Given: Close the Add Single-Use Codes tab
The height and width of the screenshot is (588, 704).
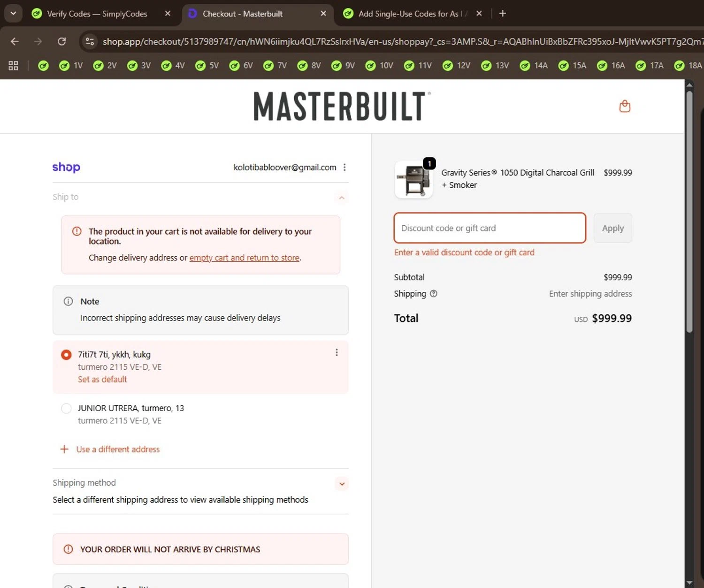Looking at the screenshot, I should pyautogui.click(x=479, y=14).
